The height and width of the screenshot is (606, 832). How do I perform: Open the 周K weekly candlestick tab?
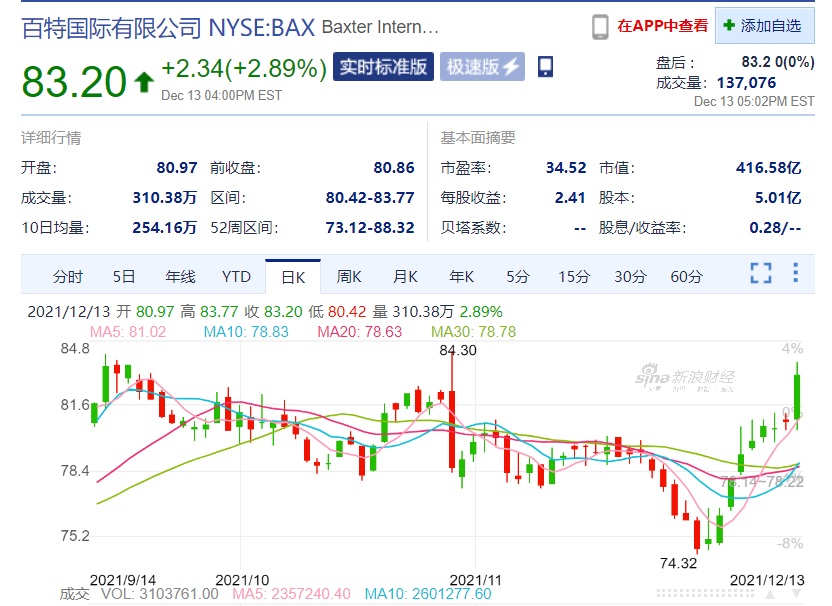[349, 276]
